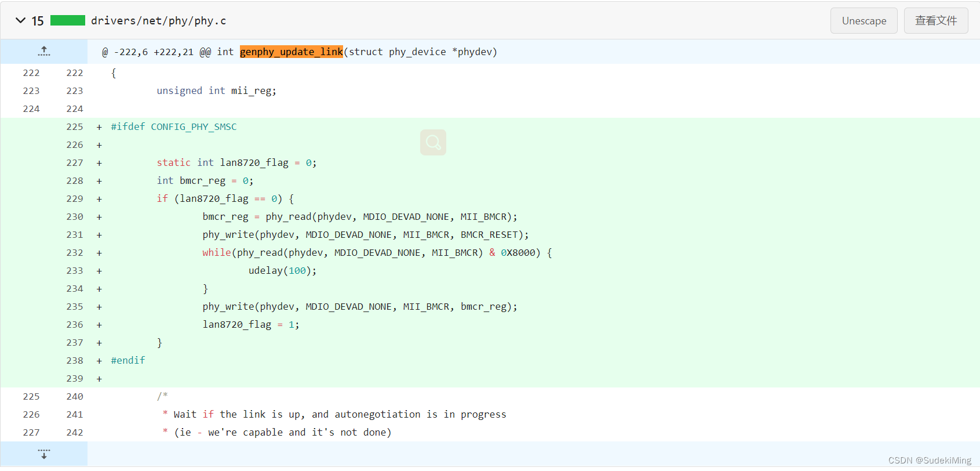Click the 'Wait if the link is up' comment
This screenshot has width=980, height=471.
(340, 414)
